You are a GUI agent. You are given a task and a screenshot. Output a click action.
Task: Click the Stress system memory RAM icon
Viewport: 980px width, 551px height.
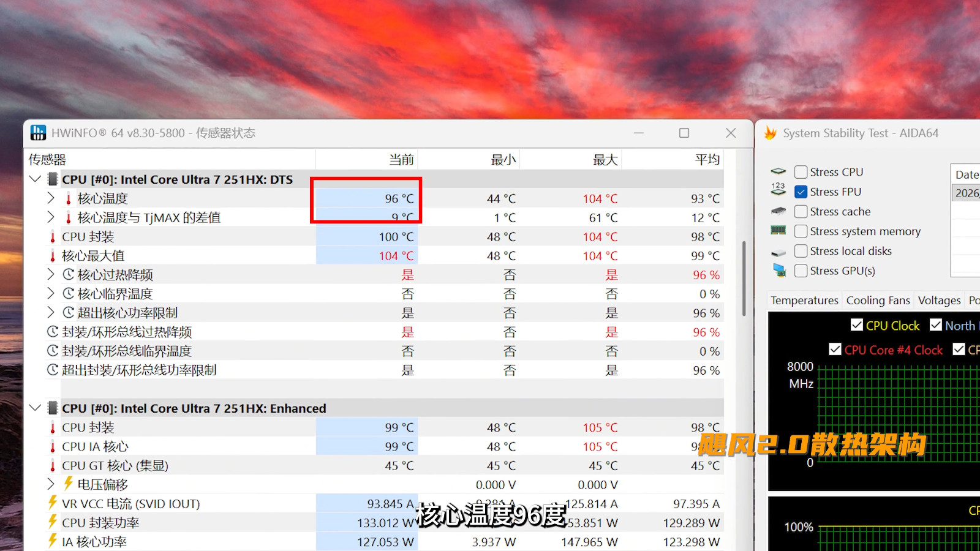point(778,231)
